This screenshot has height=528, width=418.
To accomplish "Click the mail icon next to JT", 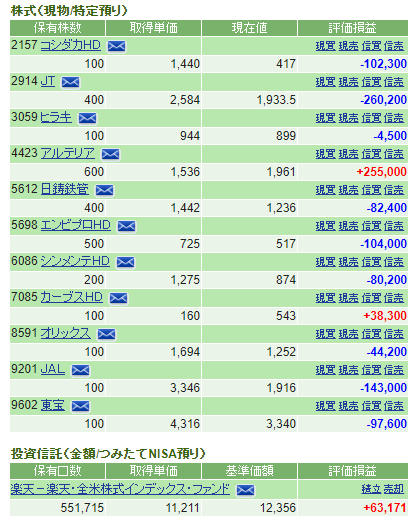I will point(70,82).
